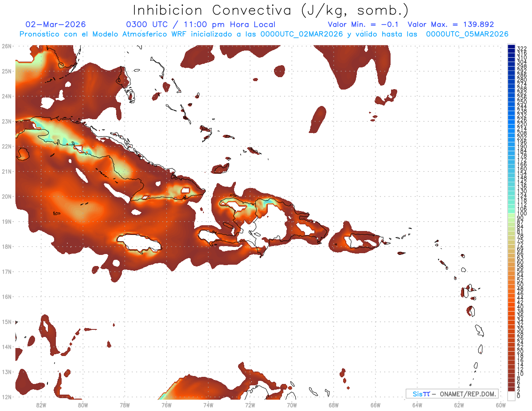Screen dimensions: 532x411
Task: Click the 66W longitude label
Action: (376, 405)
